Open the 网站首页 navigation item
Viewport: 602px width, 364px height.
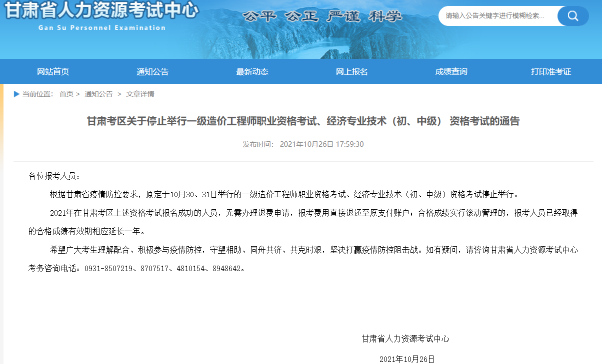pos(53,71)
